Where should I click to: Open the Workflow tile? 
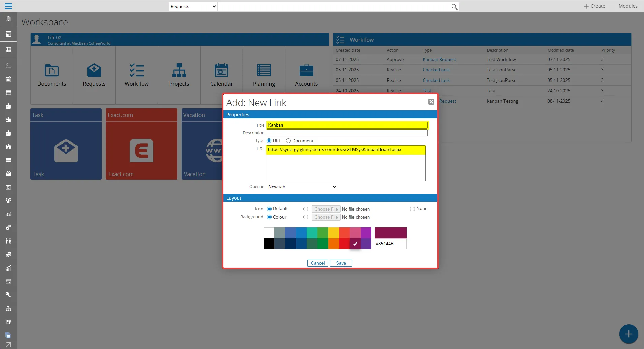click(136, 75)
